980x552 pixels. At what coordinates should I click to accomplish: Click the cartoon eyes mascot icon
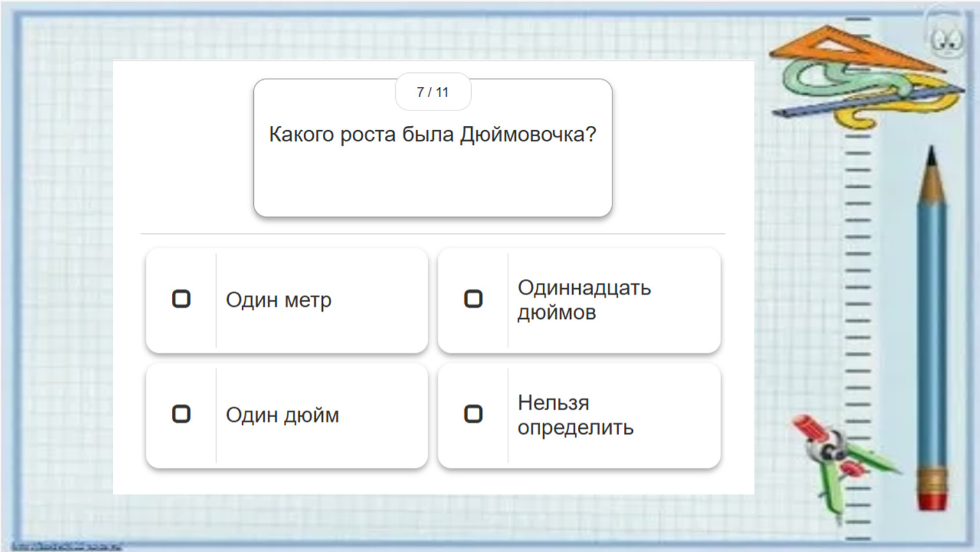[x=946, y=40]
